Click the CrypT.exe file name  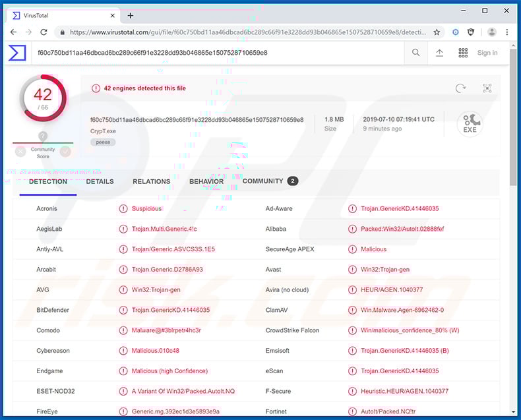tap(103, 131)
